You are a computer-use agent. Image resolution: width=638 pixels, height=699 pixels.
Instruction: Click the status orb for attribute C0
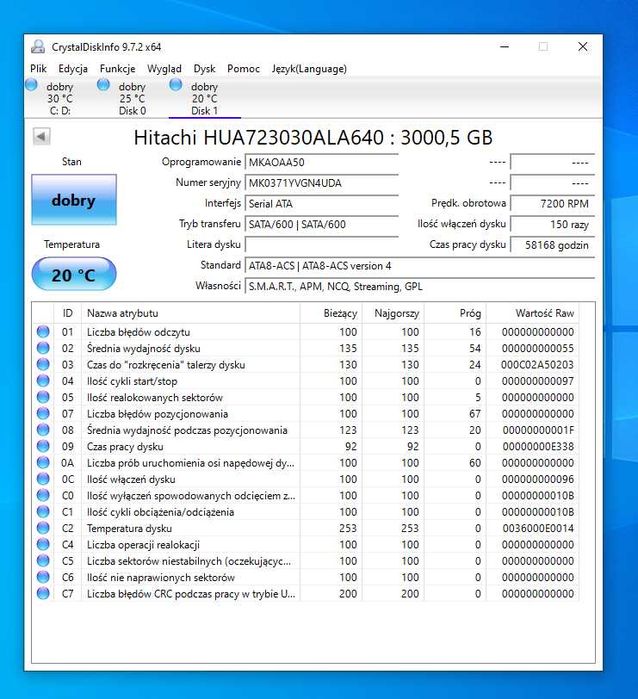click(43, 495)
